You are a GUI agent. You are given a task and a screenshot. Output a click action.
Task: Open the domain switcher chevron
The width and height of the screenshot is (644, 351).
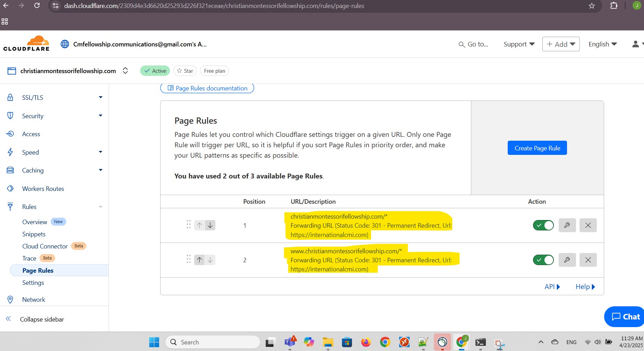(126, 71)
